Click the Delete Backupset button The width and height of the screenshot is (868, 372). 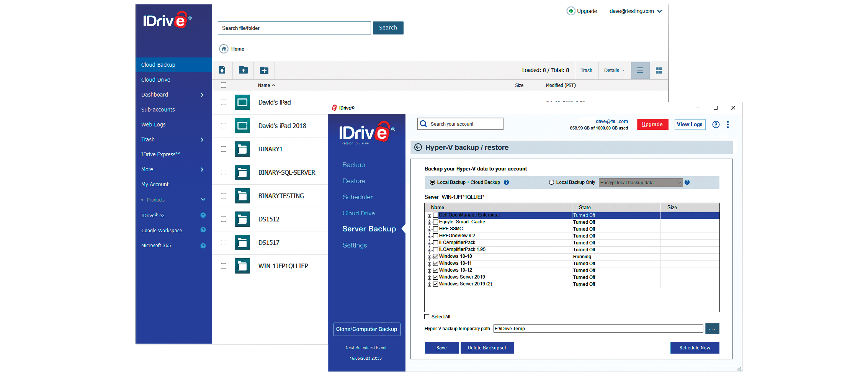pyautogui.click(x=487, y=348)
